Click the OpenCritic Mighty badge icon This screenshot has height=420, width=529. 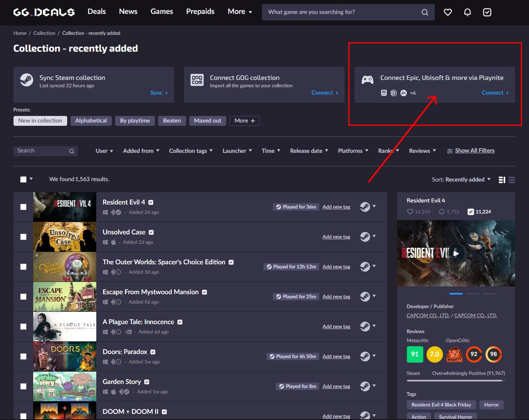pos(454,354)
